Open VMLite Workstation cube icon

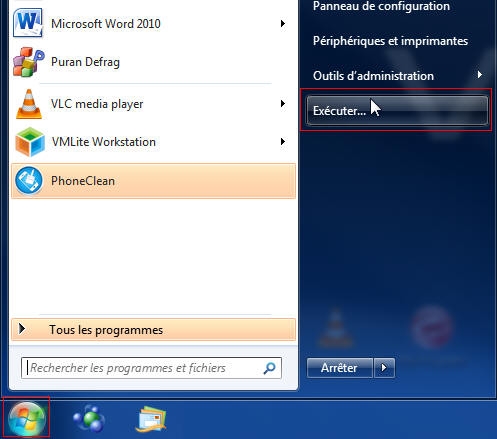click(x=30, y=142)
